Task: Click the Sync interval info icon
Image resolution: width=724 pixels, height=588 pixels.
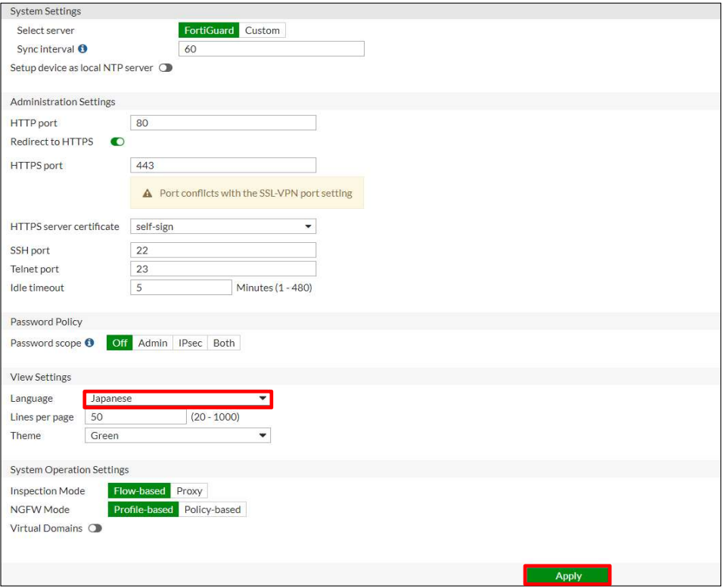Action: pyautogui.click(x=82, y=48)
